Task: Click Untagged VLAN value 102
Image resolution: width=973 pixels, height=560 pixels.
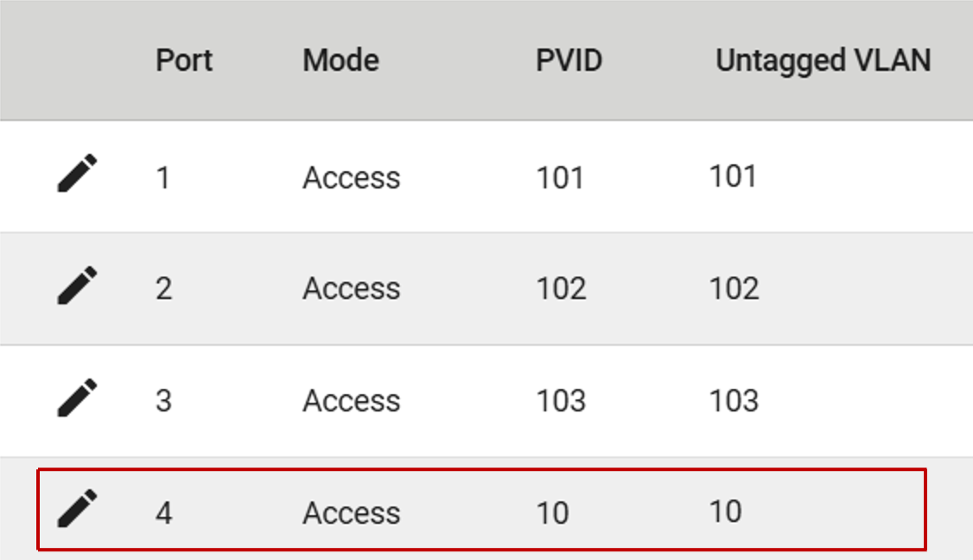Action: point(734,288)
